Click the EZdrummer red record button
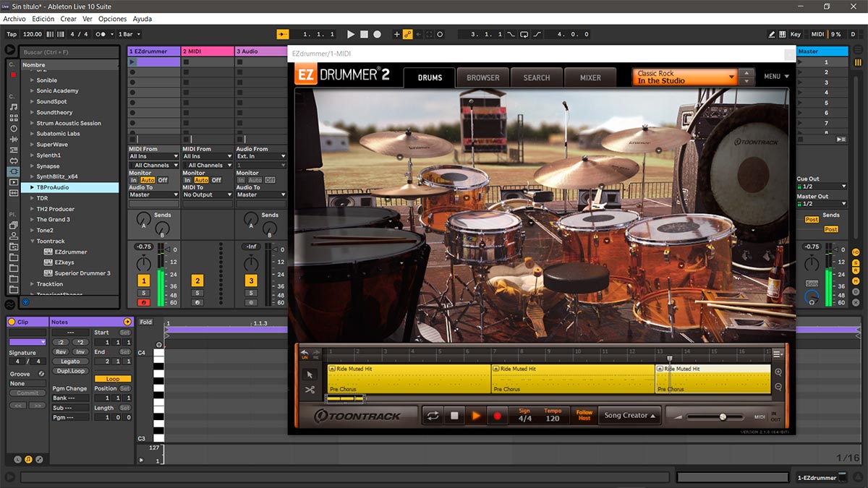The width and height of the screenshot is (868, 488). click(x=497, y=416)
